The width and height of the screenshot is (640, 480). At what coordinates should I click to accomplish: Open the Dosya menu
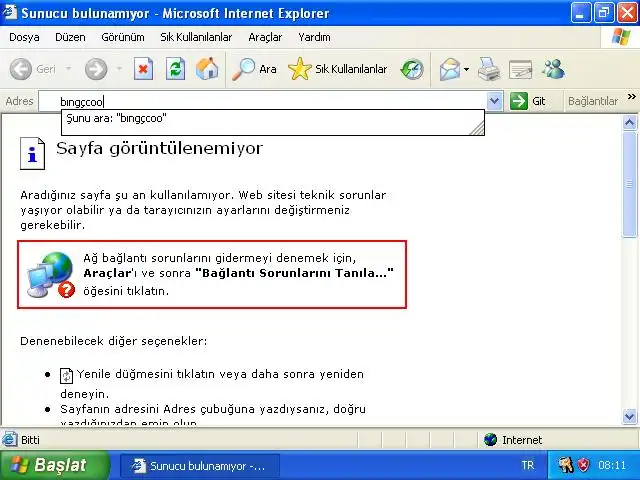[24, 37]
